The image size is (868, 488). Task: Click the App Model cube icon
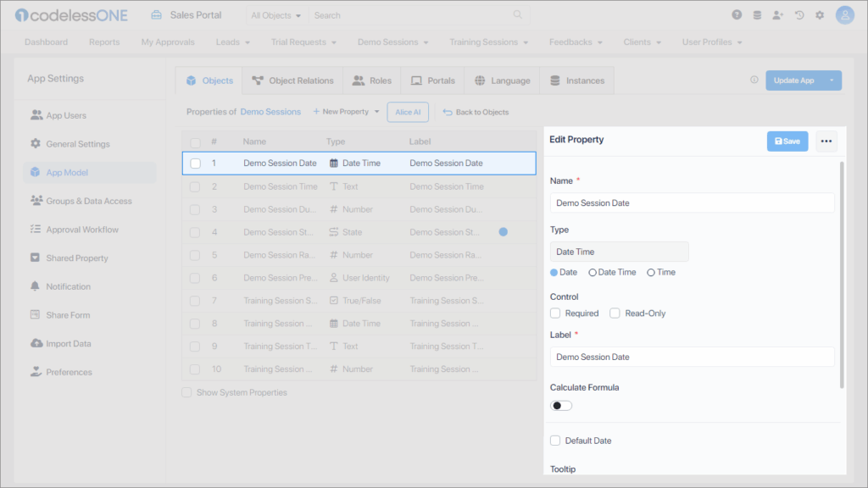pos(36,172)
